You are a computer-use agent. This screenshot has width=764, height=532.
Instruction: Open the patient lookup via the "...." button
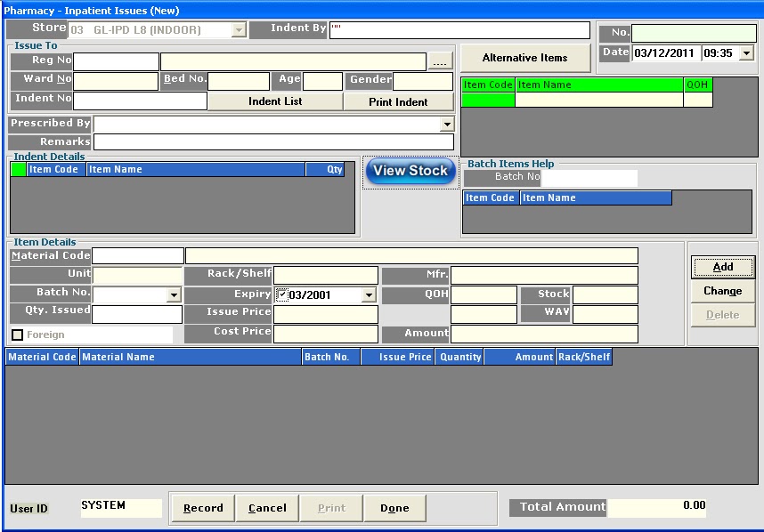pyautogui.click(x=442, y=61)
